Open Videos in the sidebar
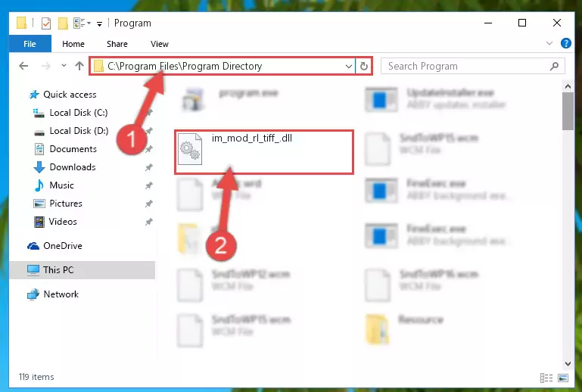This screenshot has width=582, height=392. pyautogui.click(x=63, y=222)
